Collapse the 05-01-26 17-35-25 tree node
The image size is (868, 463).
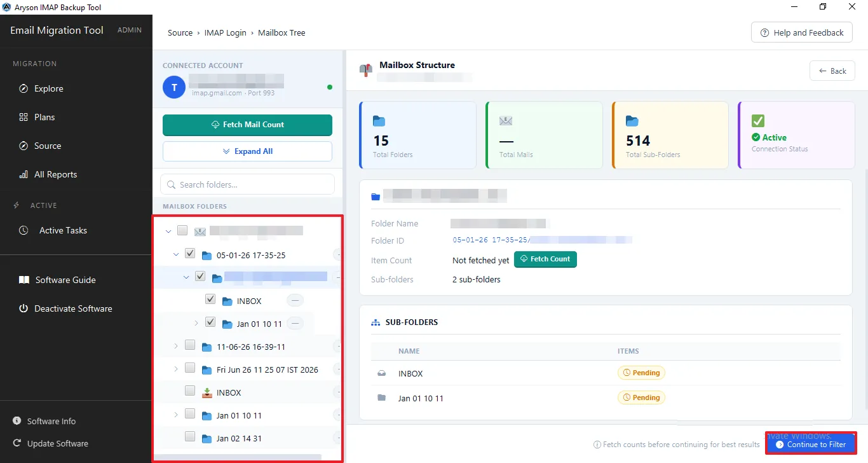point(176,254)
